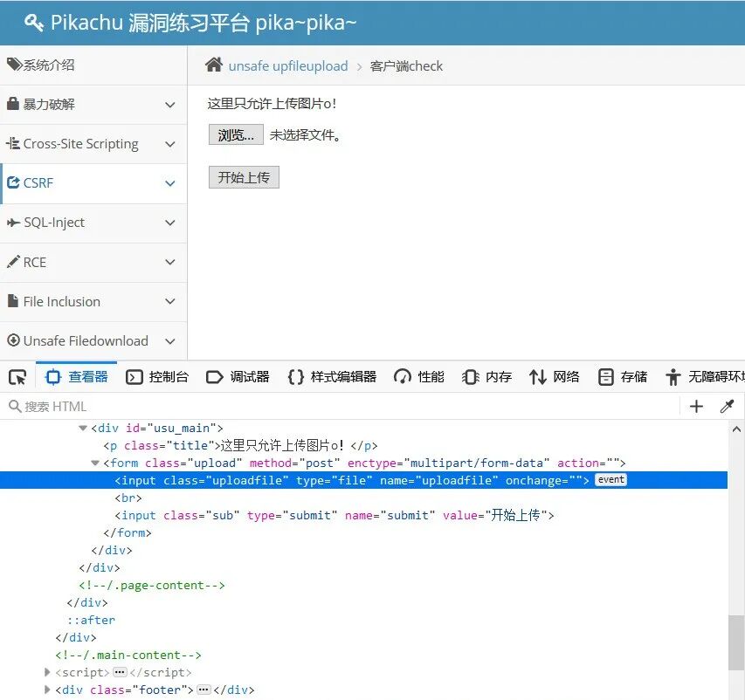Screen dimensions: 745x700
Task: Switch to the 无障碍环境 accessibility tab
Action: coord(706,377)
